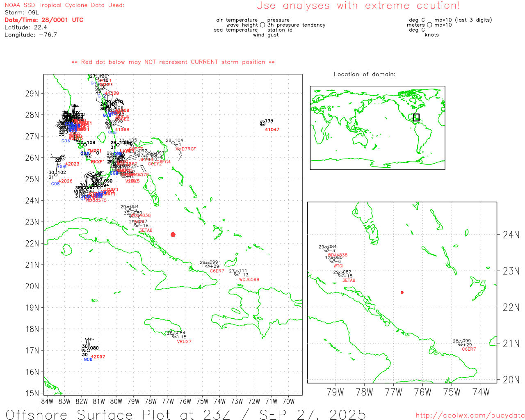Click the C6ER7 station circle on main map
Image resolution: width=525 pixels, height=420 pixels.
pyautogui.click(x=208, y=265)
